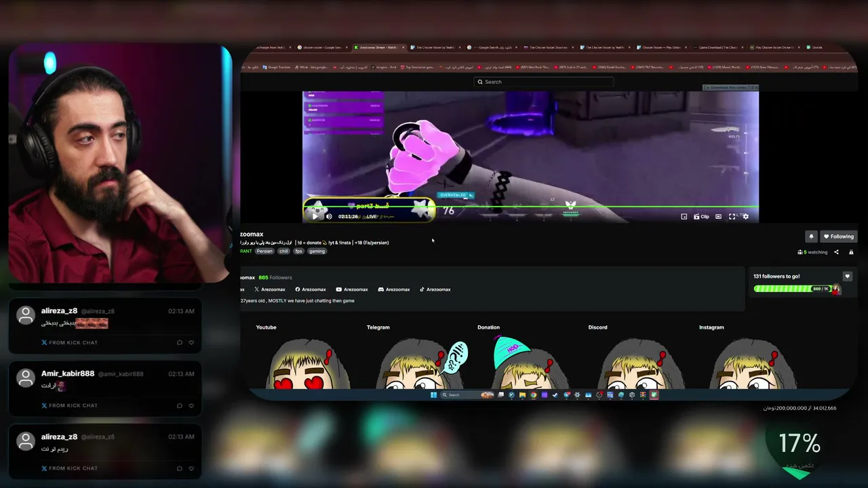Click the notification bell beside Following
The image size is (868, 488).
(x=811, y=237)
